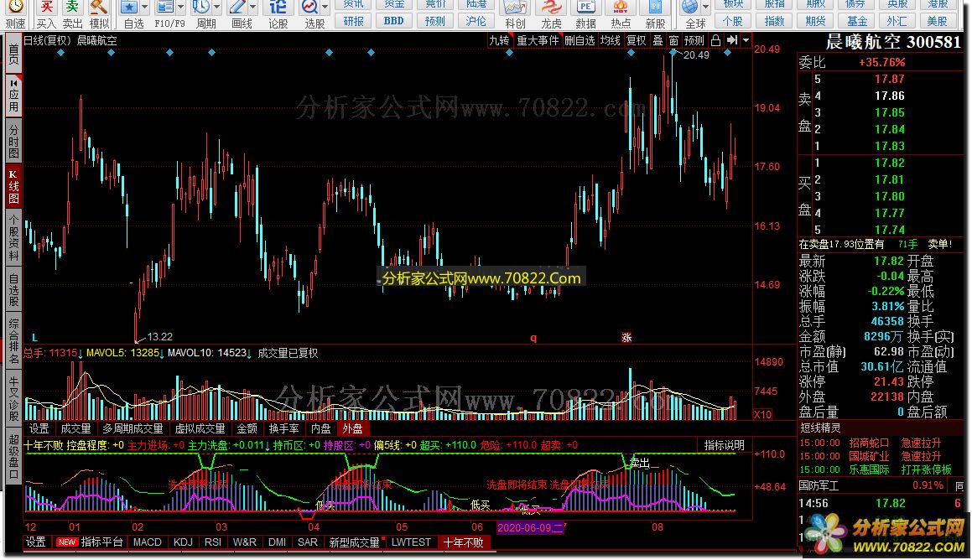Expand the 自选 dropdown arrow
Screen dimensions: 972x560
tap(144, 8)
